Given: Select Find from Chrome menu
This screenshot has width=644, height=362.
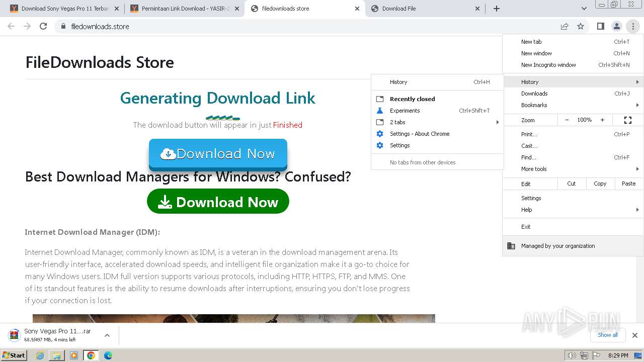Looking at the screenshot, I should pyautogui.click(x=573, y=157).
